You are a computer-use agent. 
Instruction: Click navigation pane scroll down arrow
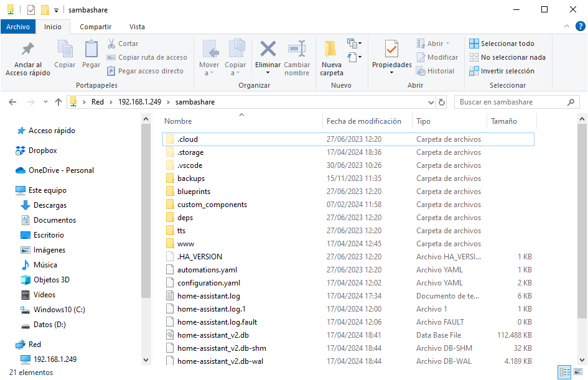(146, 359)
